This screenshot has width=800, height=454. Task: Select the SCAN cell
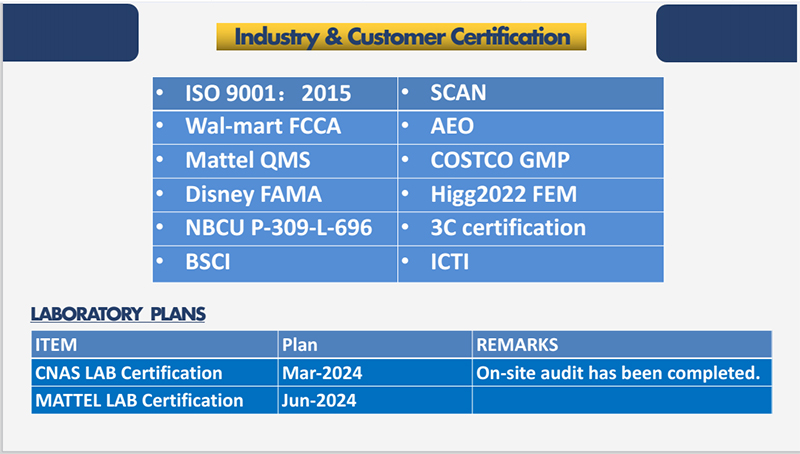(x=531, y=93)
